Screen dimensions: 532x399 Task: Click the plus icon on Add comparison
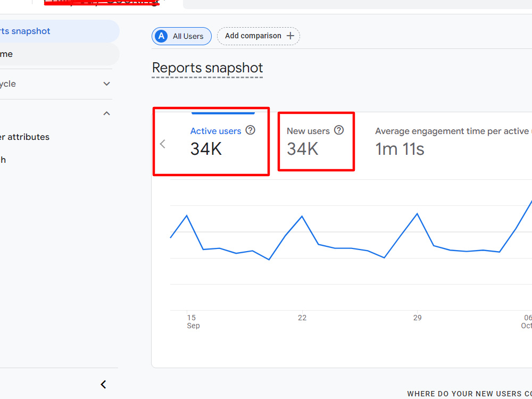click(x=290, y=36)
